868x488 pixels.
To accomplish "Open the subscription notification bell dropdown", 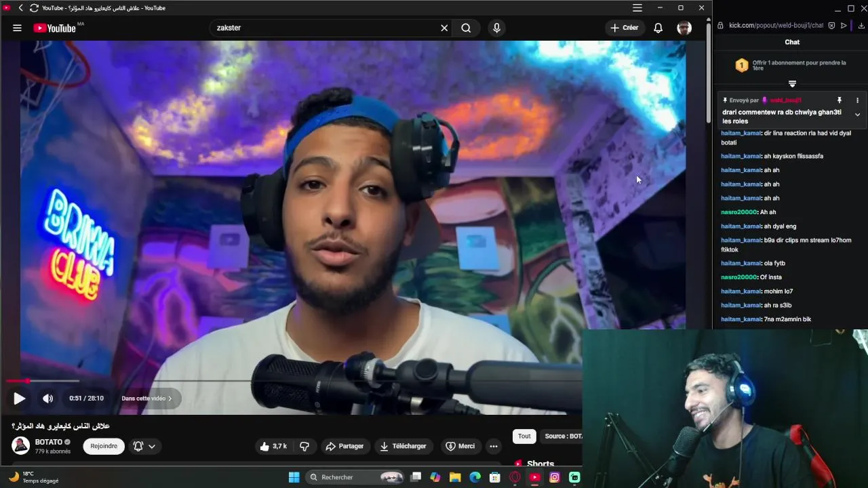I will [x=144, y=446].
